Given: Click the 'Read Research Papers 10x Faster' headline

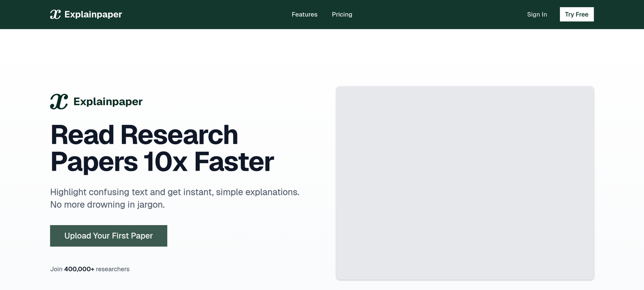Looking at the screenshot, I should click(x=162, y=148).
